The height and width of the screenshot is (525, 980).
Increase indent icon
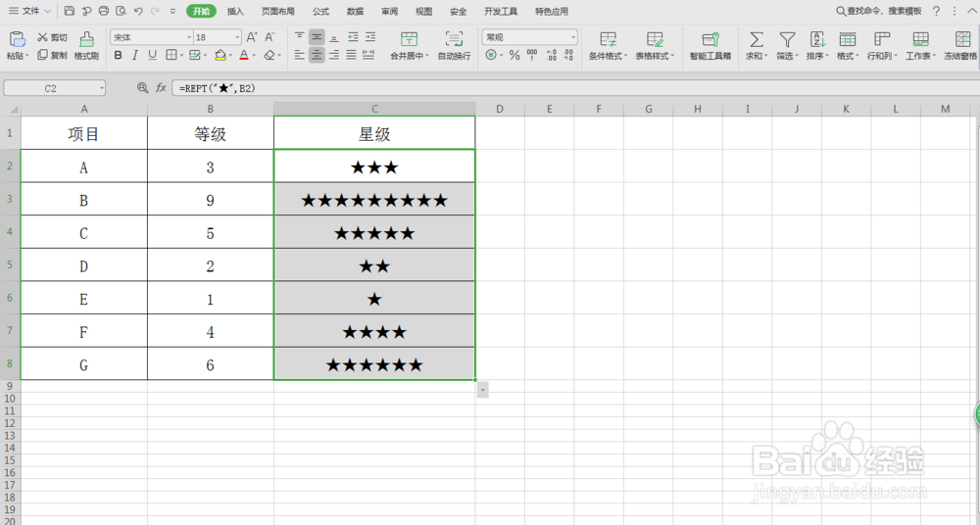[370, 37]
